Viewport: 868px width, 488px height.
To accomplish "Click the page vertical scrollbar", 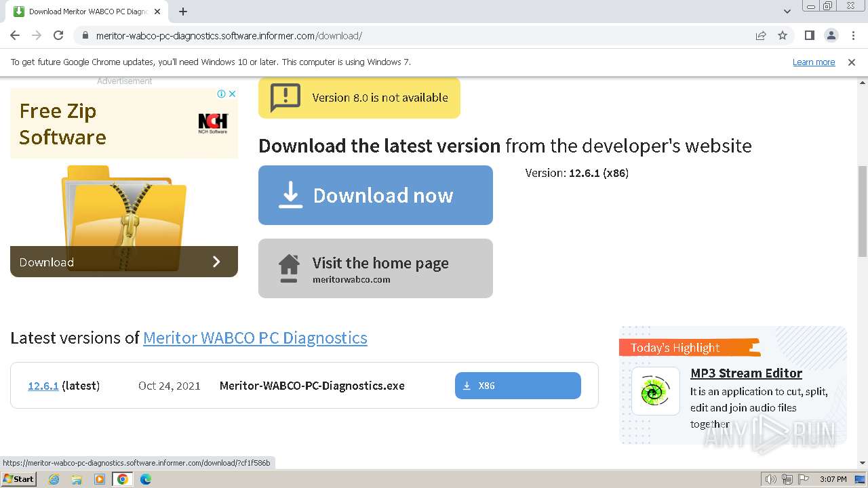I will click(862, 210).
